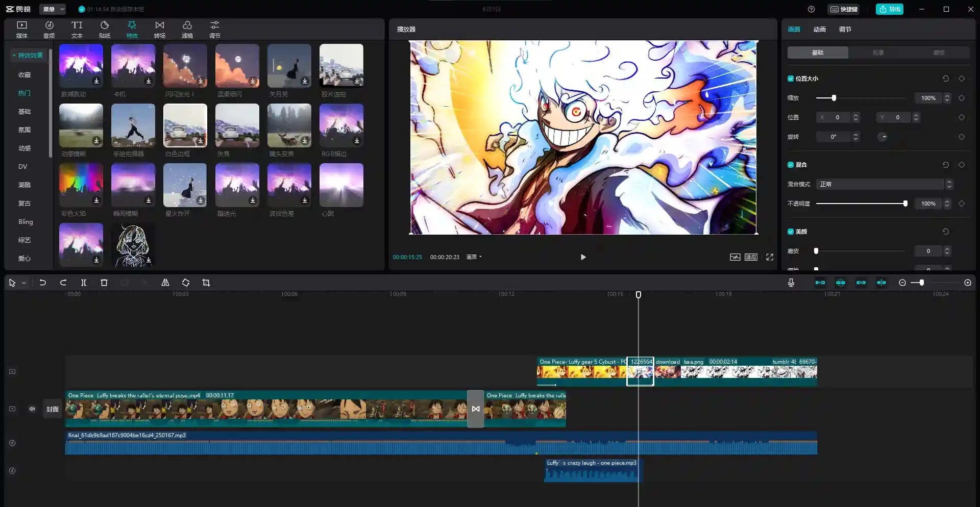Open the 贴纸 stickers panel
The width and height of the screenshot is (980, 507).
coord(104,29)
